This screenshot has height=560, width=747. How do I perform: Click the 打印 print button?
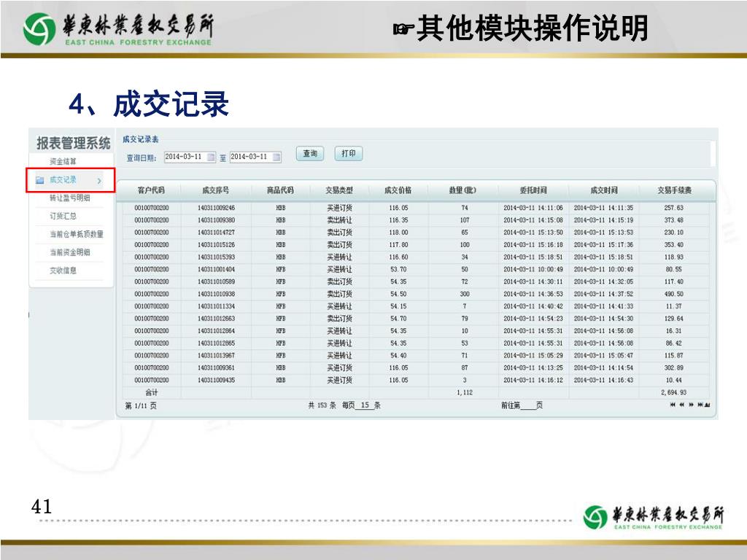click(349, 154)
